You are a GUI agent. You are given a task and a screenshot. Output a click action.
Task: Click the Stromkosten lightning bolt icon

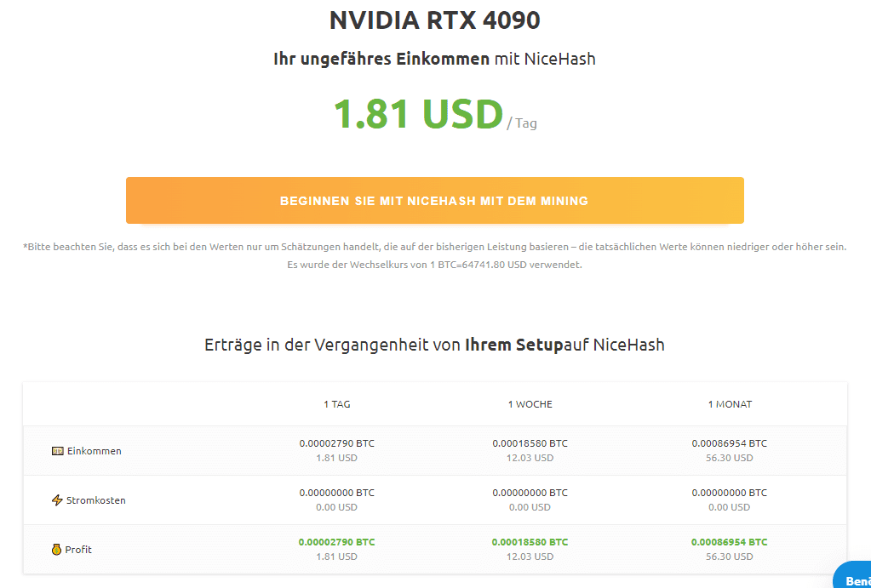[x=57, y=500]
